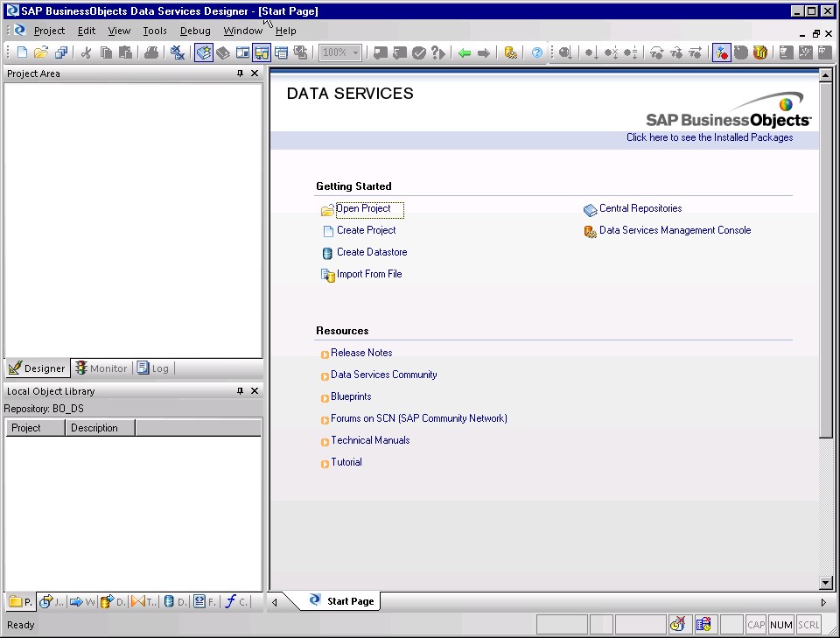Open the Project menu
Screen dimensions: 840x638
point(49,30)
